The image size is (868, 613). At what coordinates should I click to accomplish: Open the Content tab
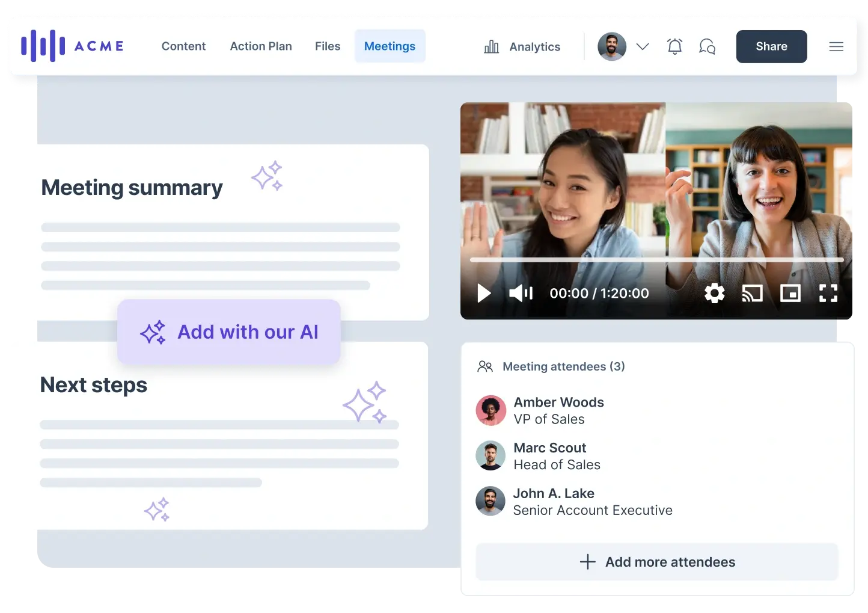pos(183,46)
